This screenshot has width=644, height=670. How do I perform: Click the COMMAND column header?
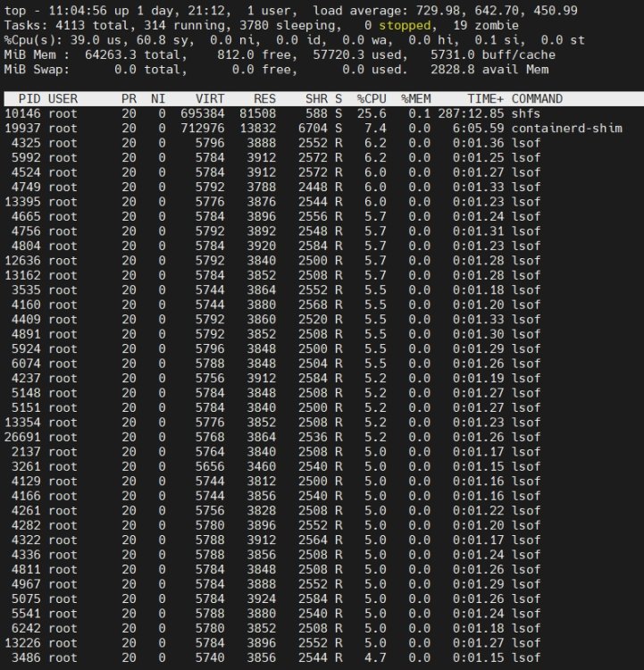point(537,98)
